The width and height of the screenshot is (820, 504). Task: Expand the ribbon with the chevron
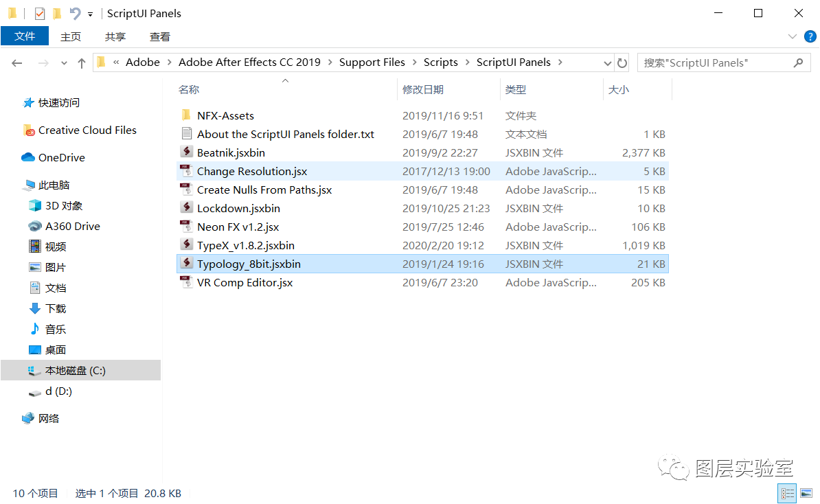pyautogui.click(x=793, y=36)
